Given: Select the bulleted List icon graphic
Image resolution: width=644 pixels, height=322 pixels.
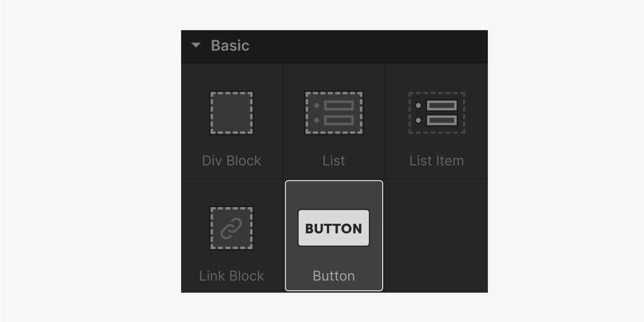Looking at the screenshot, I should [x=334, y=113].
